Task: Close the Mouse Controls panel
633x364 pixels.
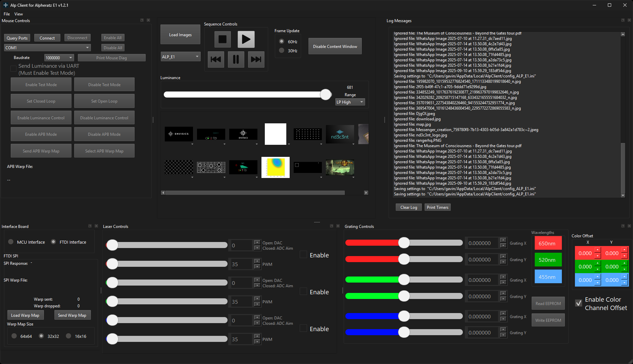Action: point(148,20)
